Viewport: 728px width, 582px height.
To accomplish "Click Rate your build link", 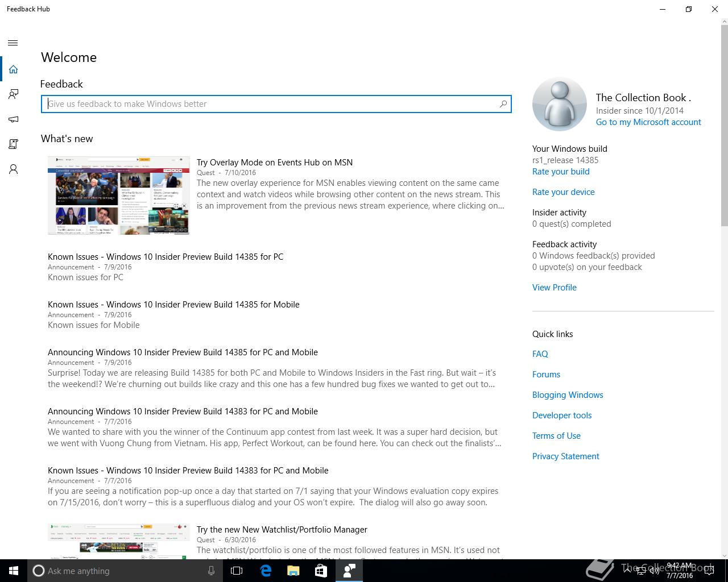I will coord(561,172).
